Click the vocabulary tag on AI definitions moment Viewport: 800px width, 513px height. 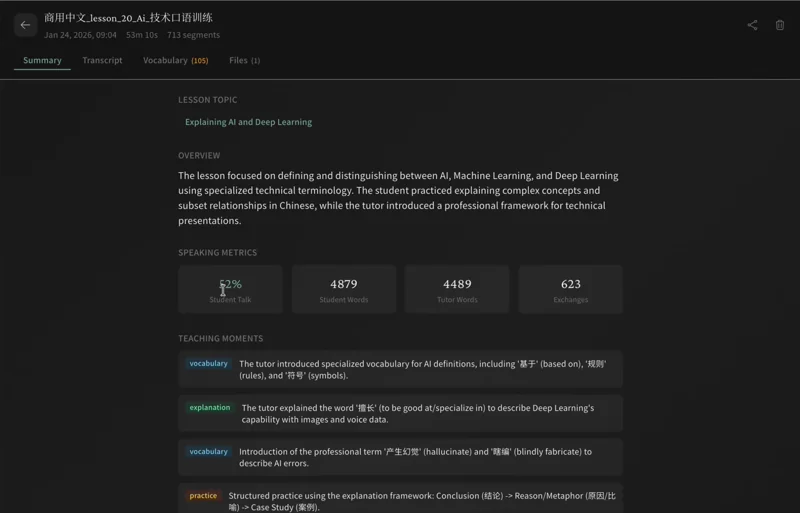(209, 364)
